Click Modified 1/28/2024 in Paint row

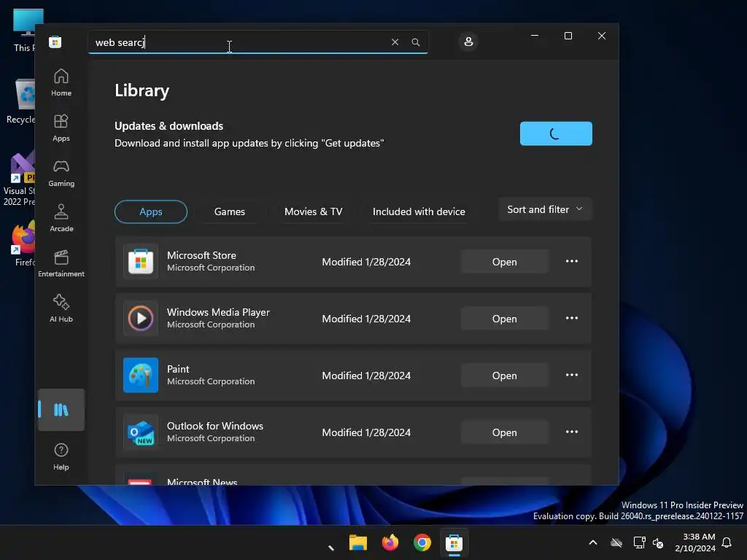pos(366,376)
